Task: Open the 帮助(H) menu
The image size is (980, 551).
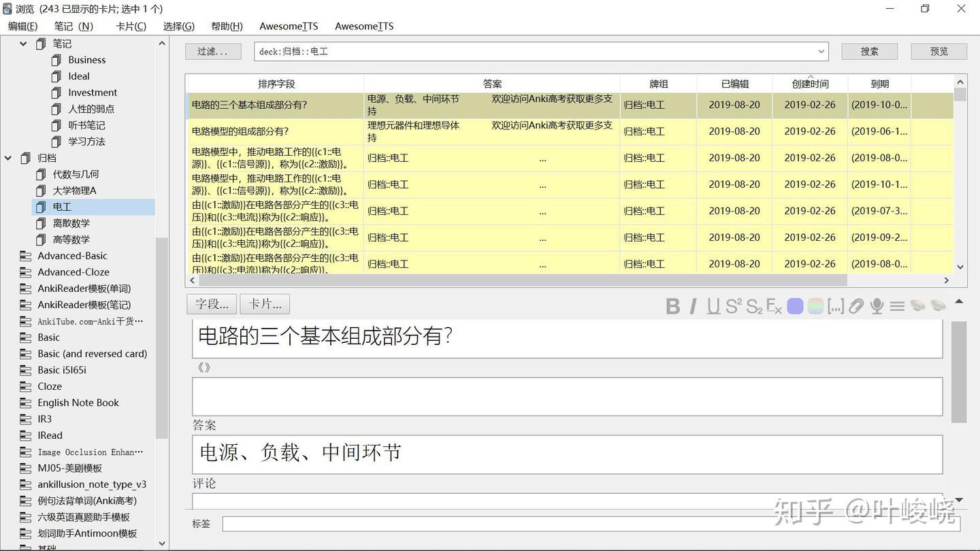Action: coord(227,26)
